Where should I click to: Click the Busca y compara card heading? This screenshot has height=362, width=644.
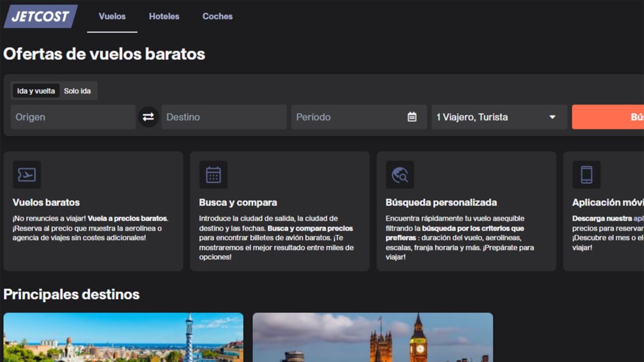[238, 202]
